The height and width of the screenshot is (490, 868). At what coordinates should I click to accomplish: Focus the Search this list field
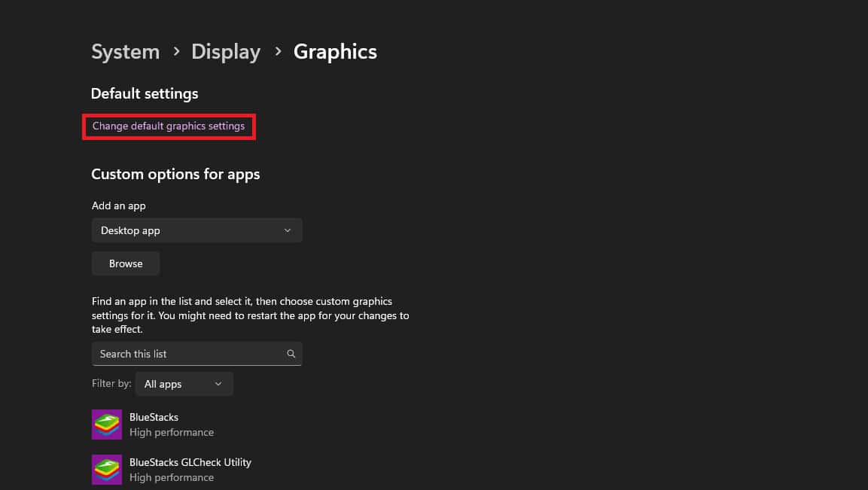click(x=197, y=354)
